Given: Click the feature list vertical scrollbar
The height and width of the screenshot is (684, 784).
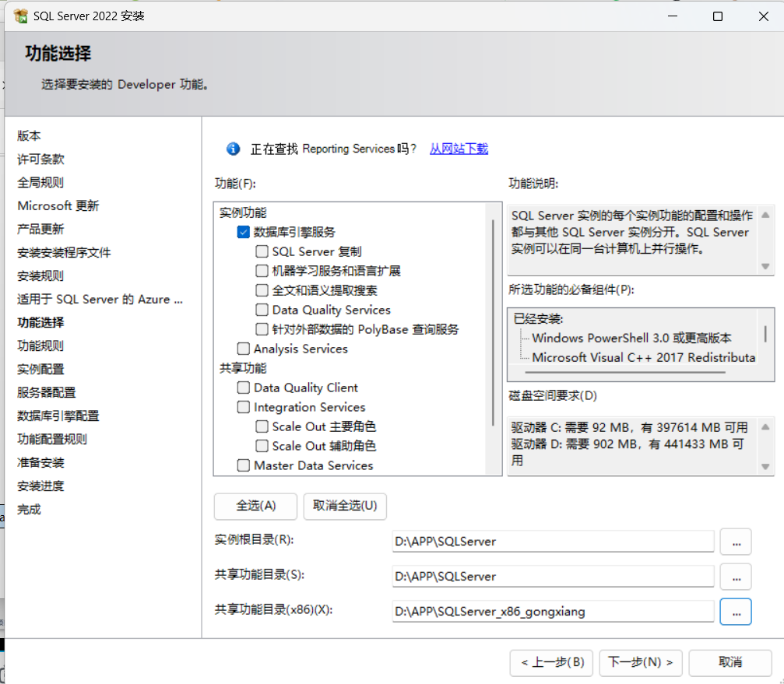Looking at the screenshot, I should [x=494, y=323].
